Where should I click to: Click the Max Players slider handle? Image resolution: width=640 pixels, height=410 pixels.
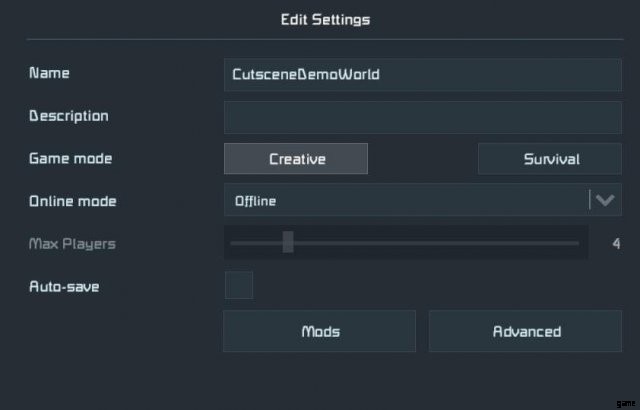pos(288,242)
